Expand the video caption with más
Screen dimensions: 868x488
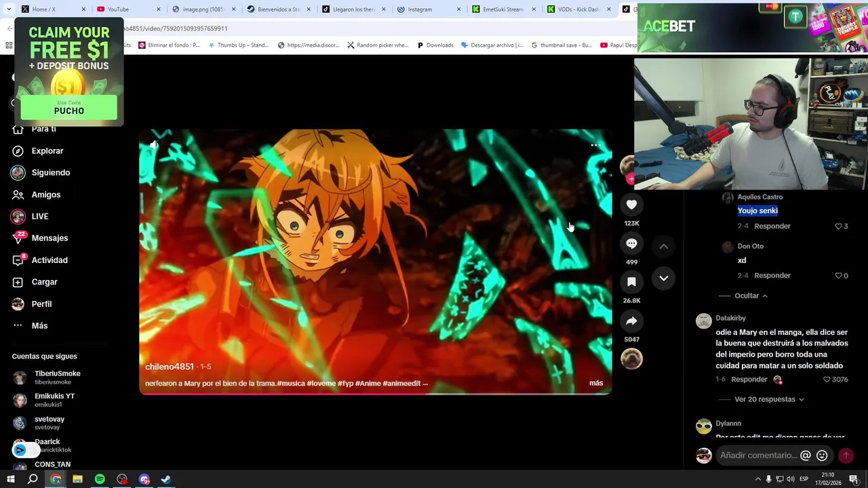[x=596, y=384]
